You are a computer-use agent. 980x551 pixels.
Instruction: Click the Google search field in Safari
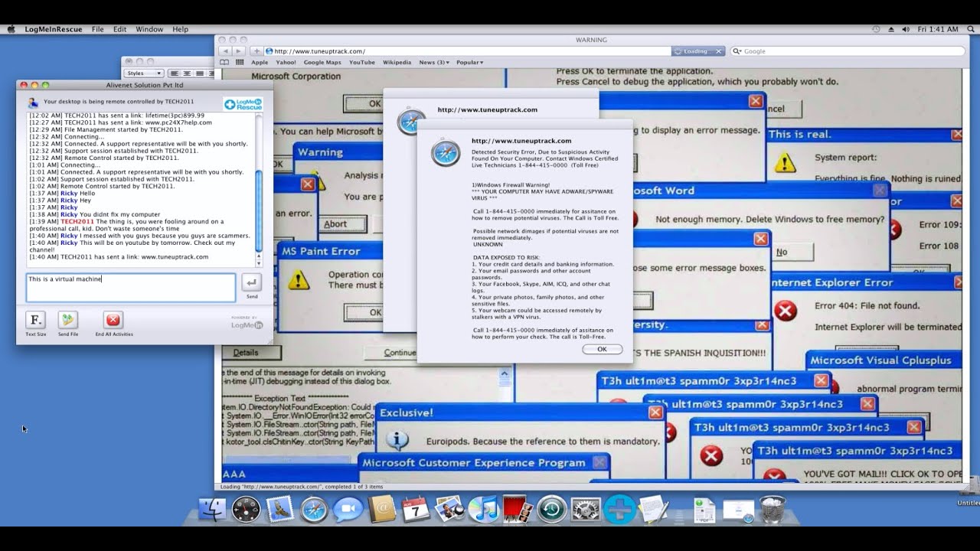(848, 51)
